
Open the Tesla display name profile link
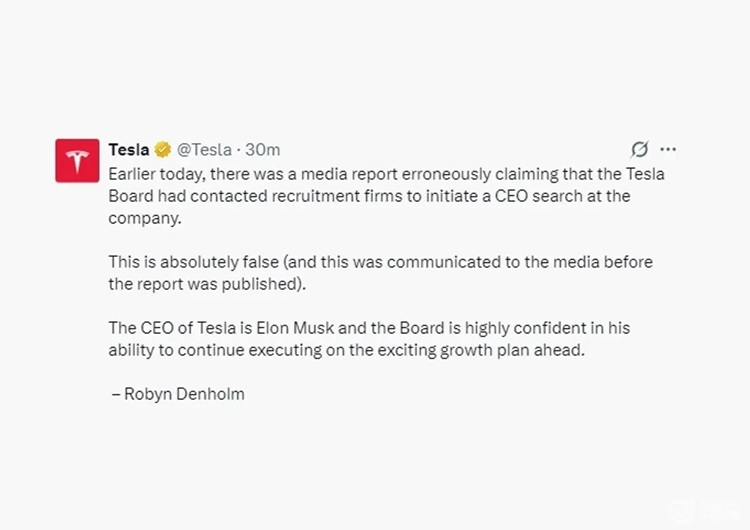tap(129, 150)
